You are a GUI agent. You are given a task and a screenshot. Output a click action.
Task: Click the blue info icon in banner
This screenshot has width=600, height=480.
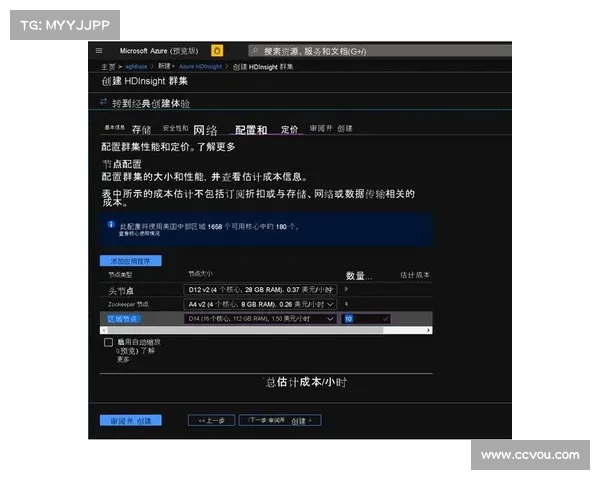pyautogui.click(x=111, y=224)
